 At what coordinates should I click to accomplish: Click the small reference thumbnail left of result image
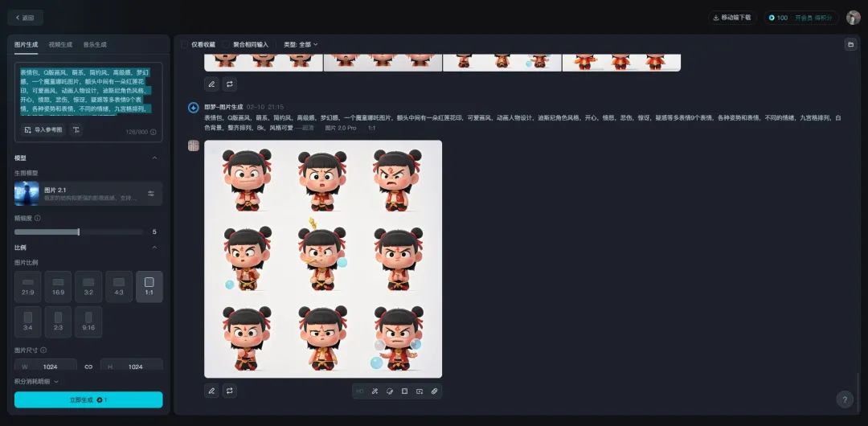click(x=193, y=145)
